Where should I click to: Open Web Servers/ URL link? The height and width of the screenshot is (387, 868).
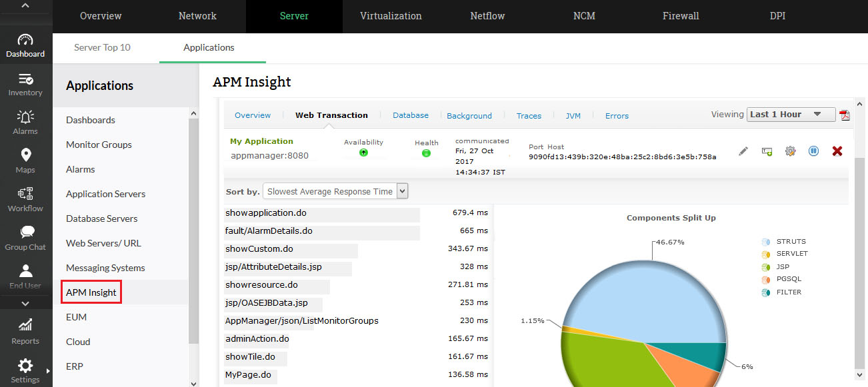point(103,243)
